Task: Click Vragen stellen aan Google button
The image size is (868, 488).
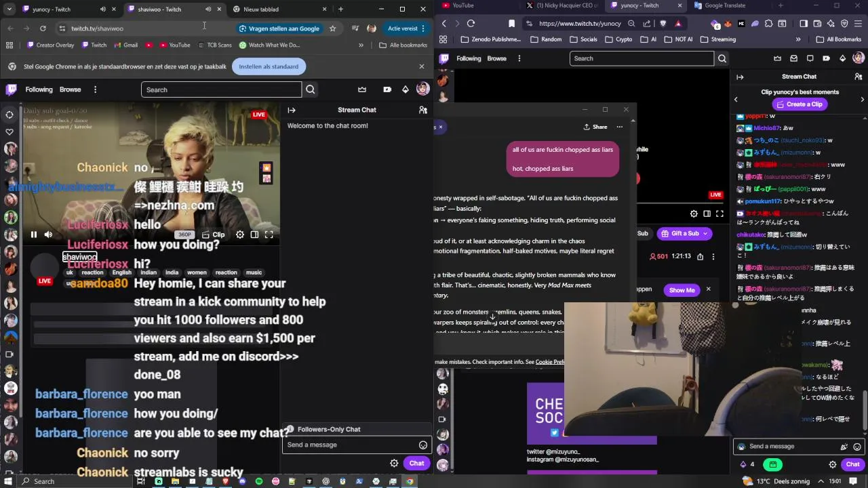Action: coord(279,28)
